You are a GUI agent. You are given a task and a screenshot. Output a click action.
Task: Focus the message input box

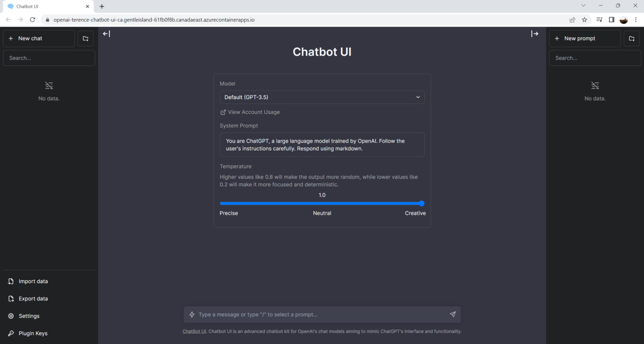(322, 314)
